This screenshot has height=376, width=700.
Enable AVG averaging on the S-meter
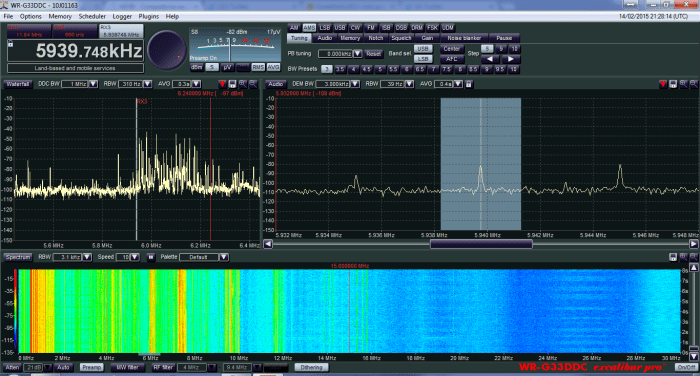(273, 67)
